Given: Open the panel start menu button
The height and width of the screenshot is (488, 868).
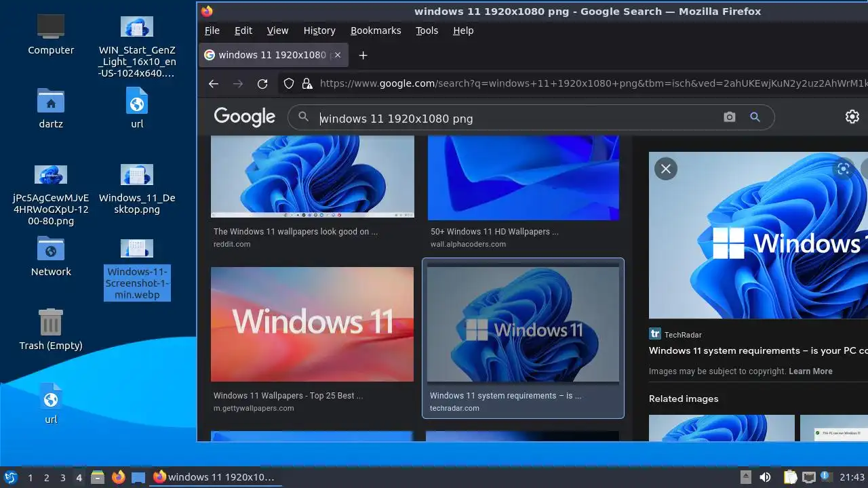Looking at the screenshot, I should (10, 477).
